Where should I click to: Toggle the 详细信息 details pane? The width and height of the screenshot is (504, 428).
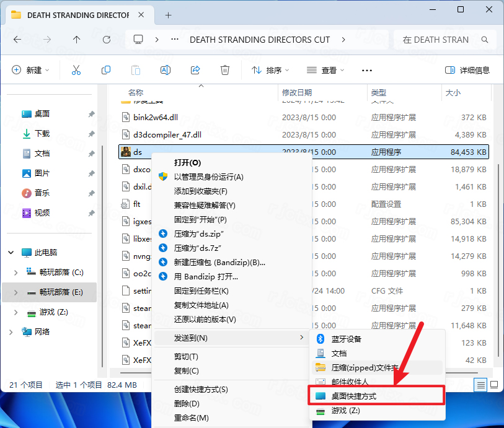pyautogui.click(x=467, y=70)
